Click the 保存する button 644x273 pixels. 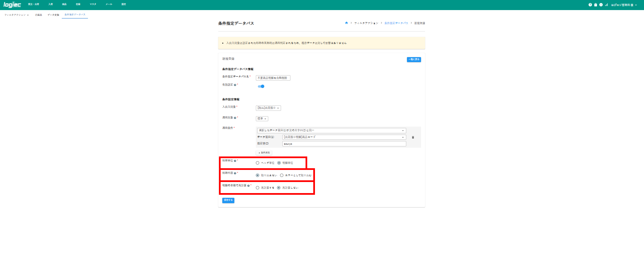[x=228, y=200]
